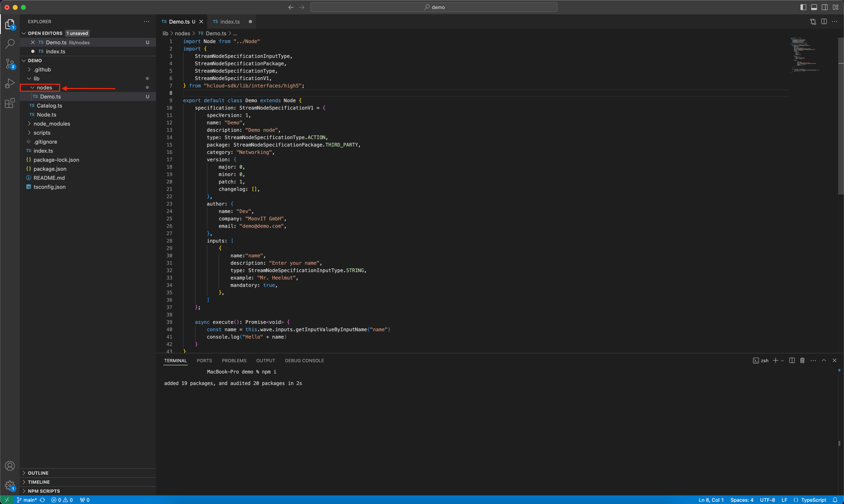Open the Accounts menu icon
Screen dimensions: 844x504
point(10,466)
